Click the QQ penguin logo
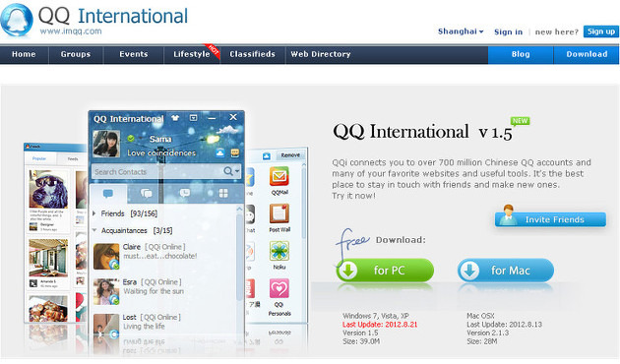The height and width of the screenshot is (364, 620). click(16, 20)
